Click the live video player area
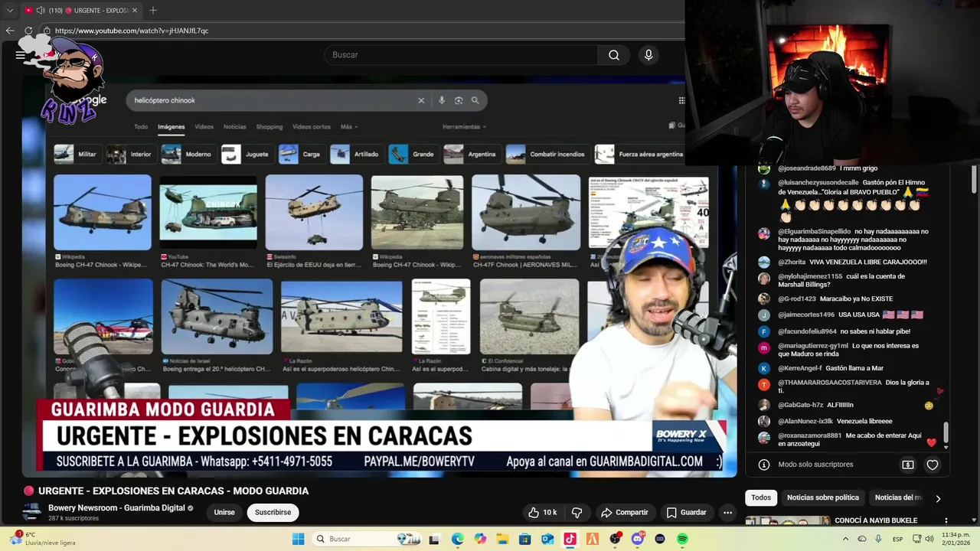 [379, 275]
